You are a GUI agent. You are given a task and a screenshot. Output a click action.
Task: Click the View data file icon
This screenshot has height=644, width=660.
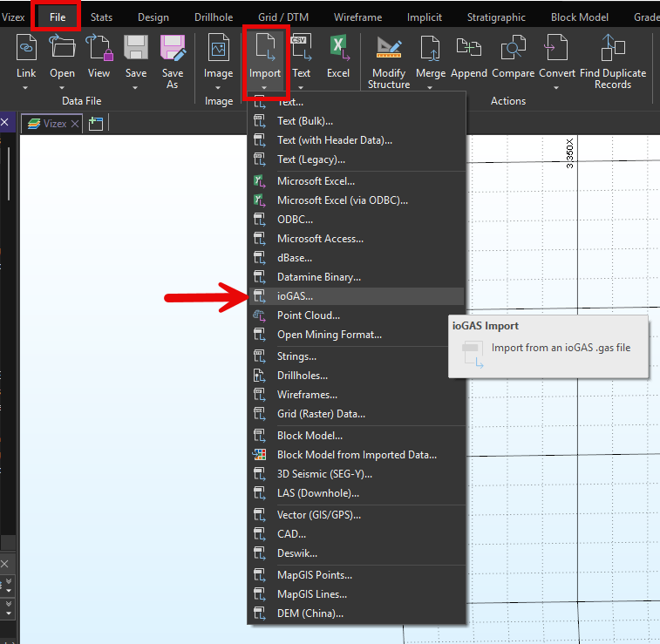(99, 49)
